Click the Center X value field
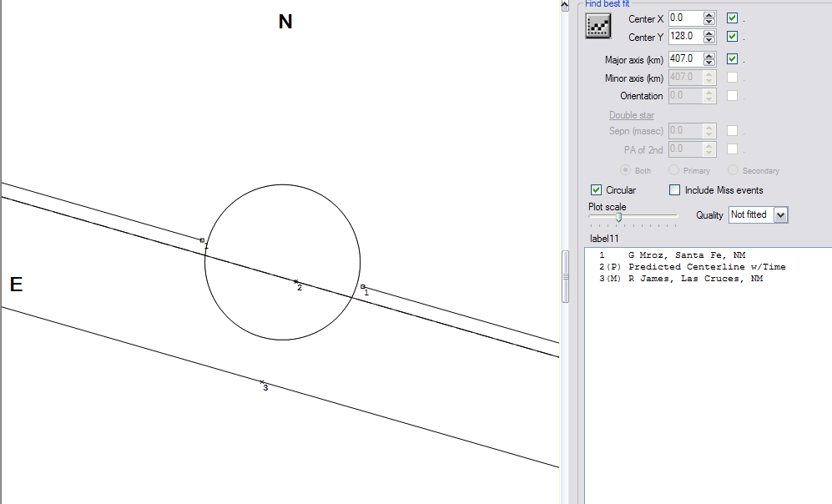832x504 pixels. click(x=686, y=18)
